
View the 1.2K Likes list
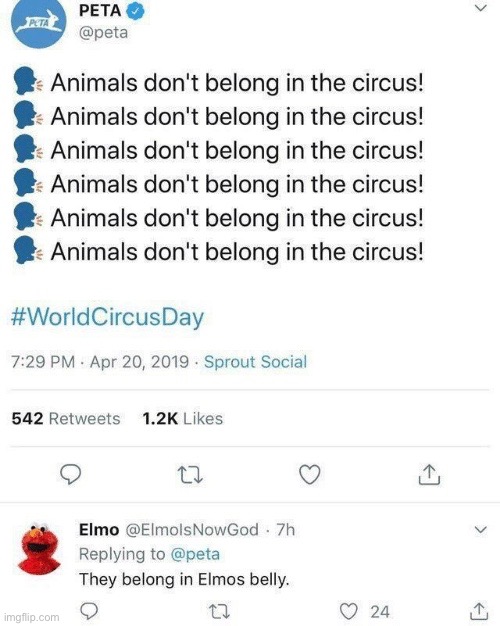click(x=183, y=418)
